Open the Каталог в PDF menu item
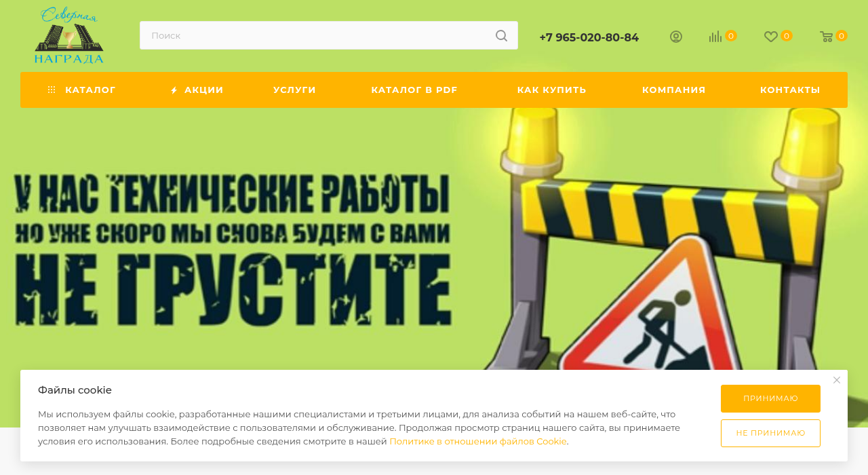This screenshot has width=868, height=475. [414, 90]
